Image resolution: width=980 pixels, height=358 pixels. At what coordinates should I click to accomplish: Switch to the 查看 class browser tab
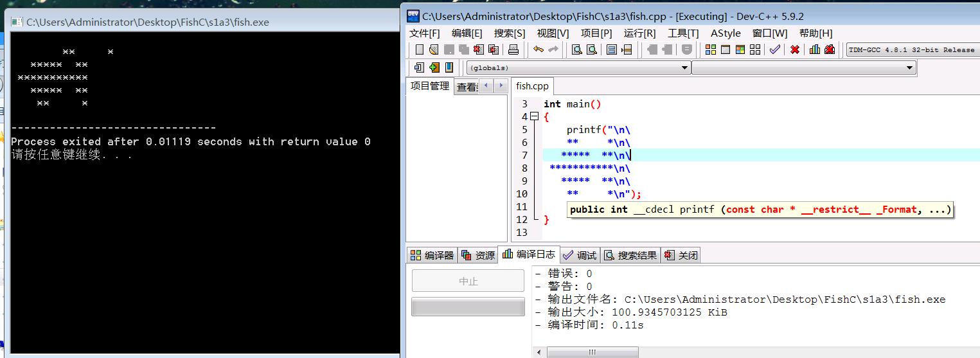(467, 87)
